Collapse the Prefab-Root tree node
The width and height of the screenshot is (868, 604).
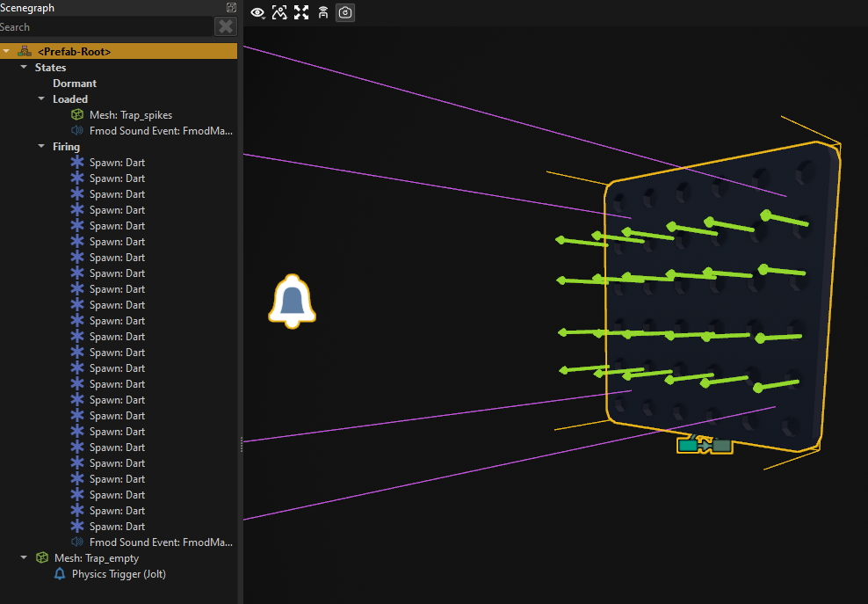(x=7, y=52)
